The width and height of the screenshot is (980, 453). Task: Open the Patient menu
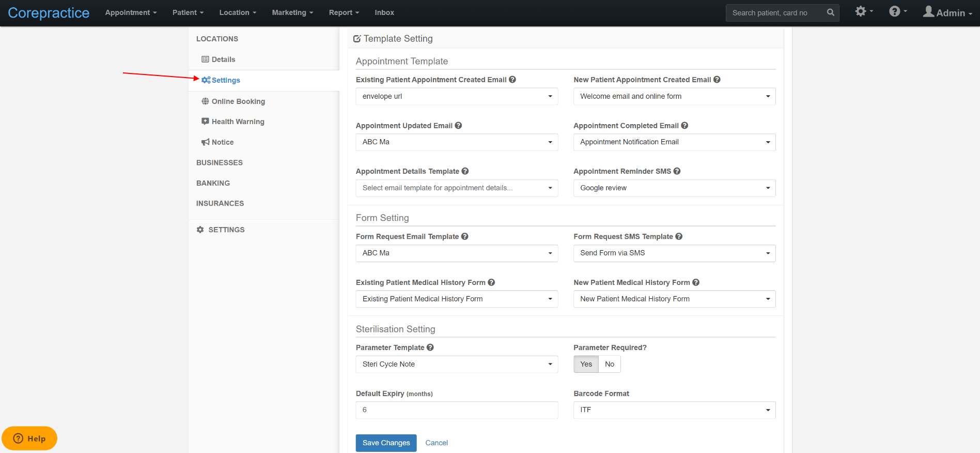pyautogui.click(x=188, y=12)
